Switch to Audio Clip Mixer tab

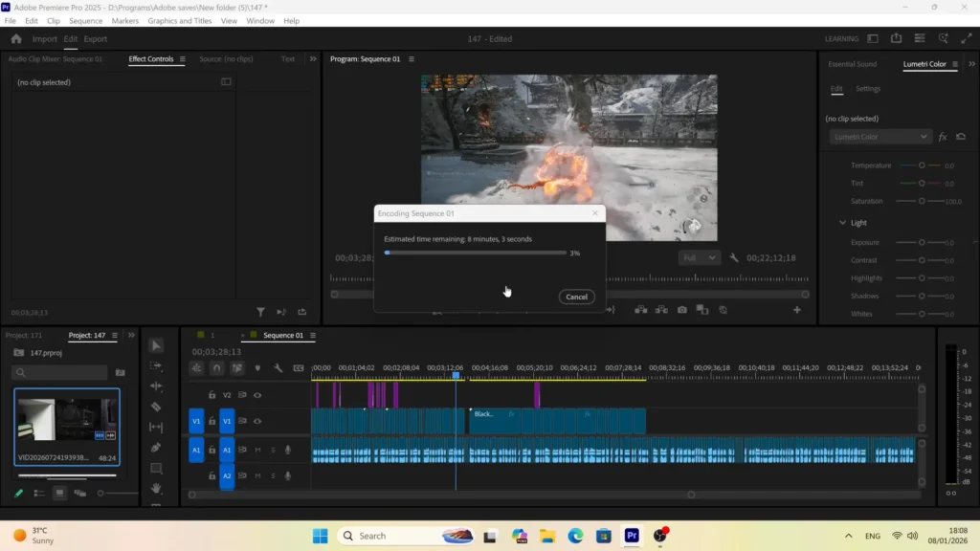click(x=55, y=59)
